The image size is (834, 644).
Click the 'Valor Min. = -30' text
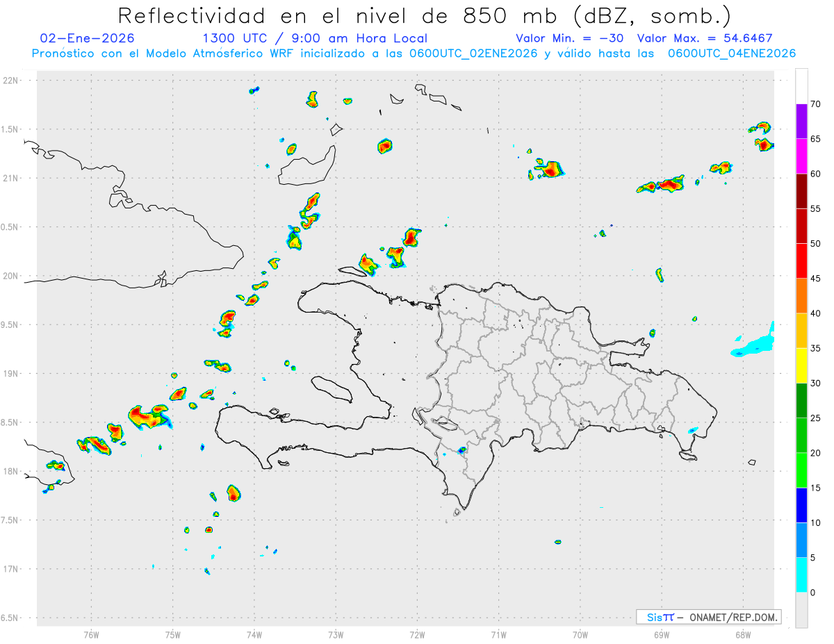coord(569,38)
